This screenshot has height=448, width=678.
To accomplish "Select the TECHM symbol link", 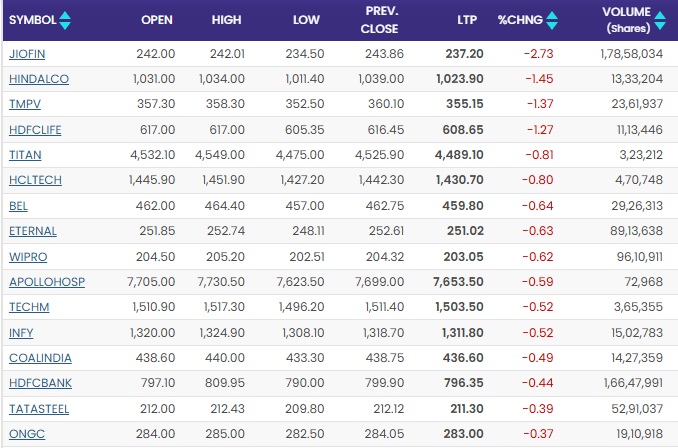I will (27, 307).
